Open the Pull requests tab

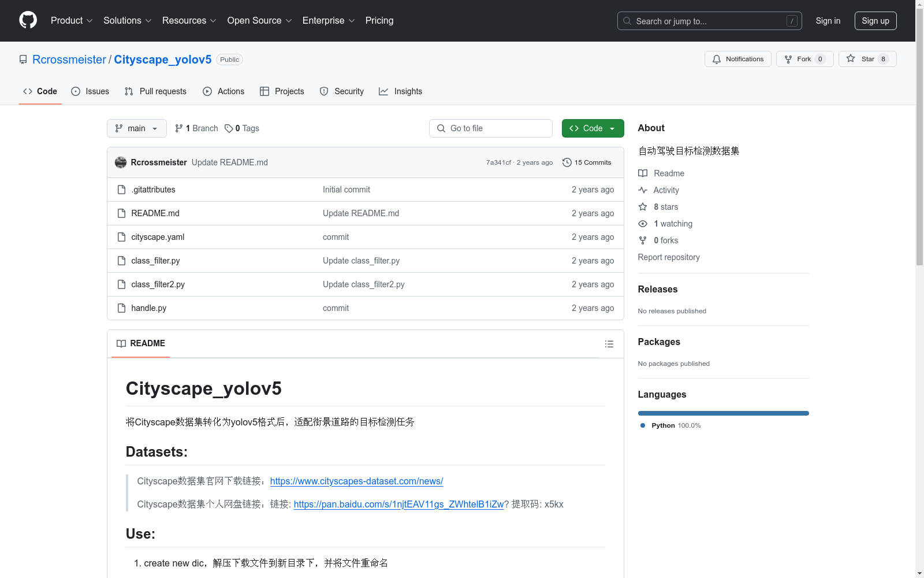click(x=155, y=91)
